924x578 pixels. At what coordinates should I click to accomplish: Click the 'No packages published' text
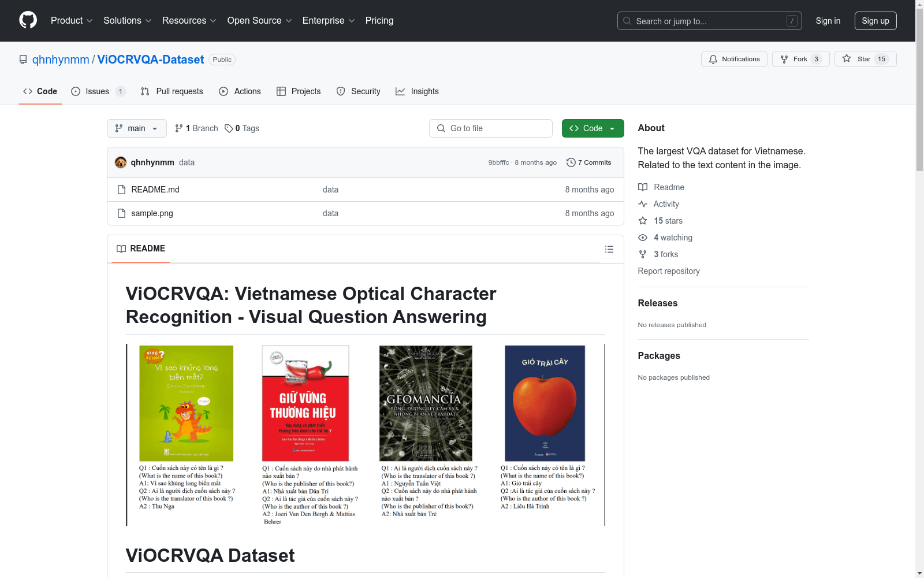673,377
